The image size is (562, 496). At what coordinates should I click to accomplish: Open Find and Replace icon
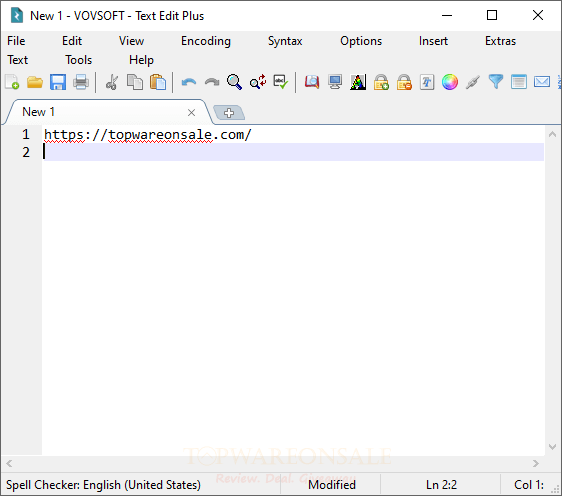click(x=258, y=82)
